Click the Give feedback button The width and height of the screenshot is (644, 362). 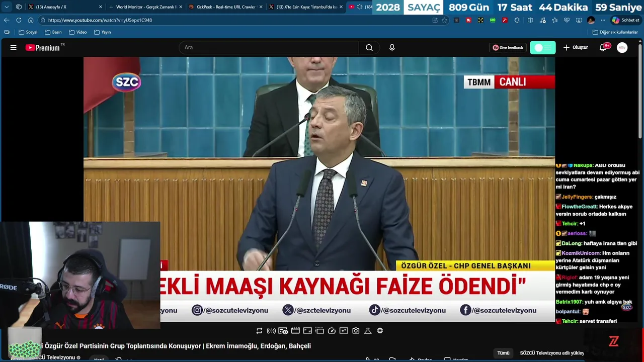[x=508, y=48]
